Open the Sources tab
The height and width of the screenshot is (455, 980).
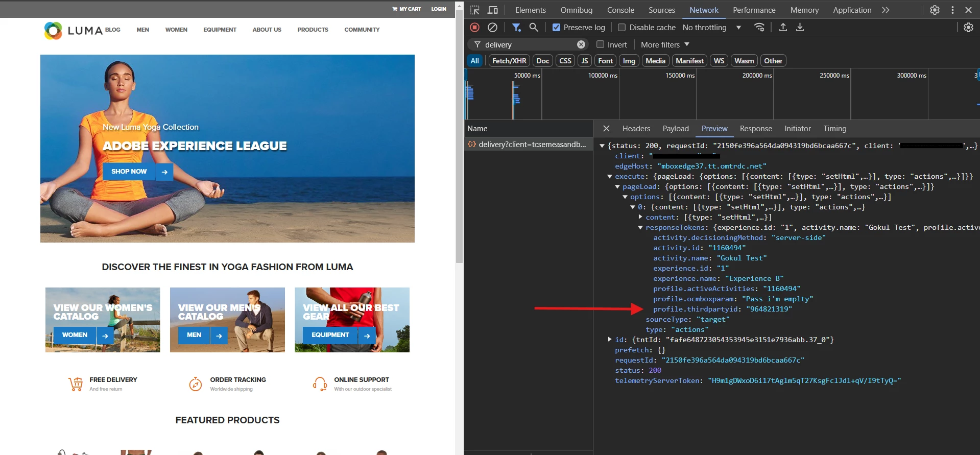click(662, 10)
